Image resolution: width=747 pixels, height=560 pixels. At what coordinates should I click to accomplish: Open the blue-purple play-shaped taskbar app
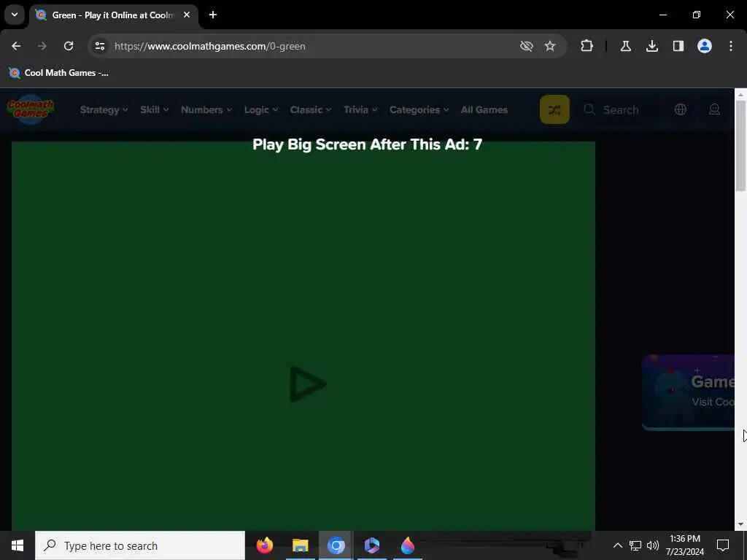pyautogui.click(x=371, y=545)
